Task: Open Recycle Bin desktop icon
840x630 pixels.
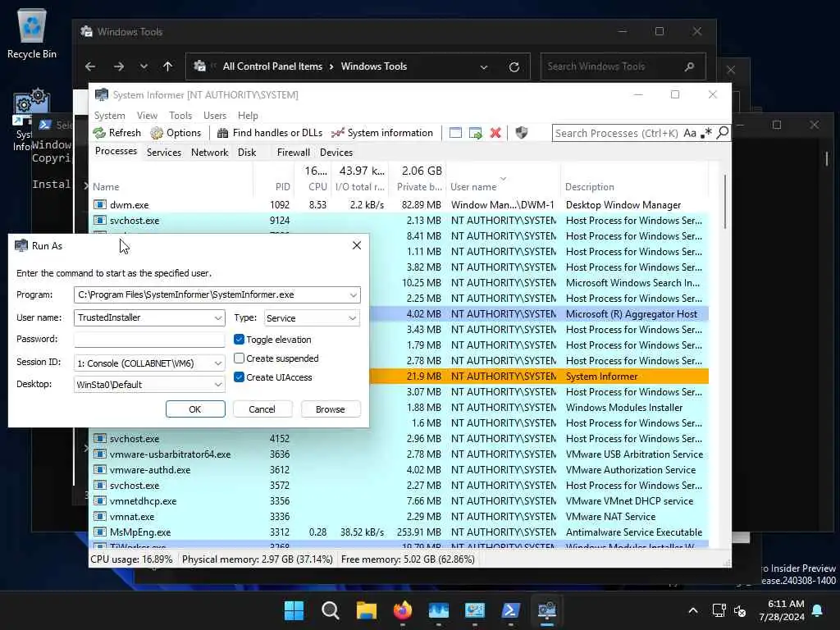Action: pos(32,33)
